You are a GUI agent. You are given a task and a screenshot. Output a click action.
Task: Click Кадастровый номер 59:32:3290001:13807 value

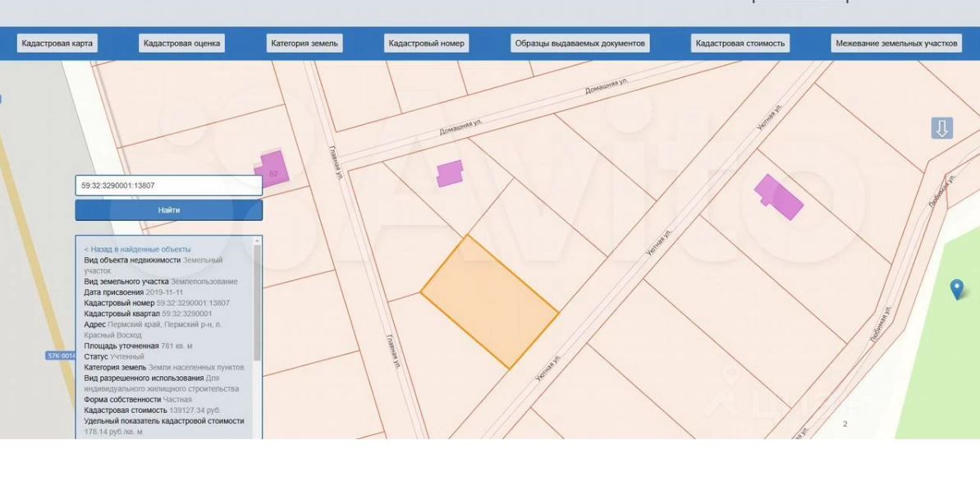pyautogui.click(x=193, y=303)
